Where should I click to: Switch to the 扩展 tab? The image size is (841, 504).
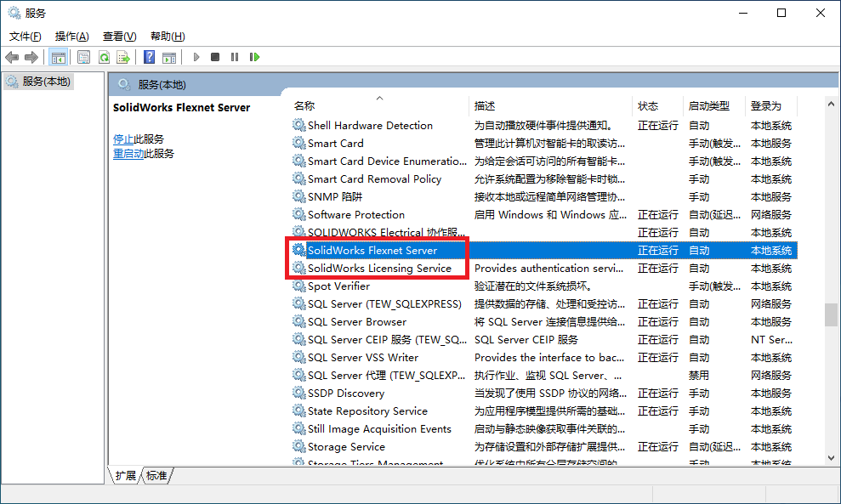[x=126, y=476]
